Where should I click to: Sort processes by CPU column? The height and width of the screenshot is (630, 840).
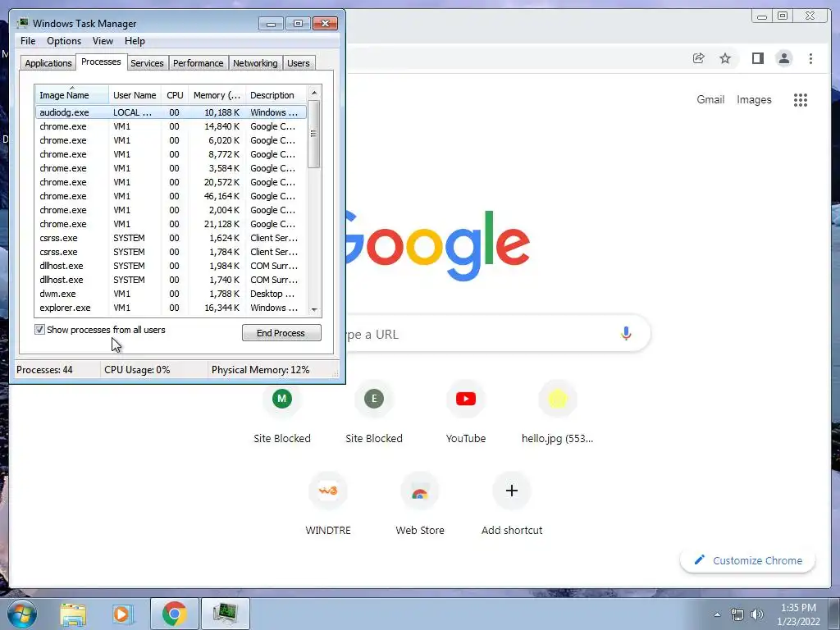[x=175, y=95]
